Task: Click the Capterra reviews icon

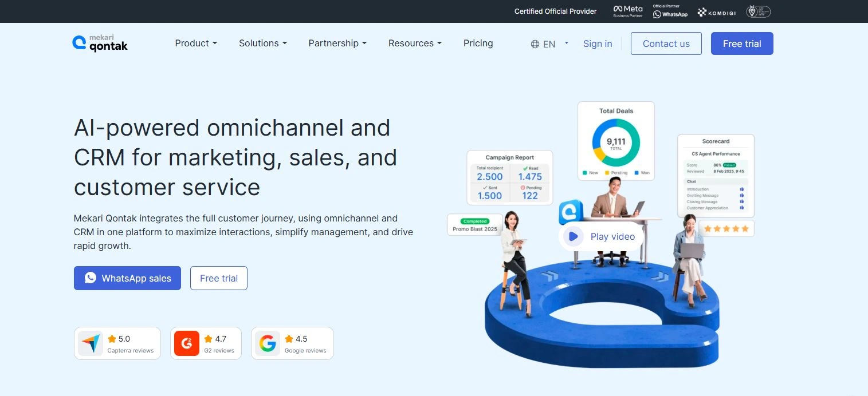Action: coord(91,343)
